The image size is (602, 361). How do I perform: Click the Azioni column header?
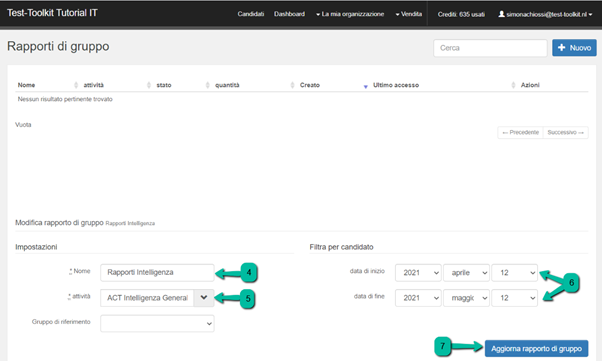(x=530, y=85)
